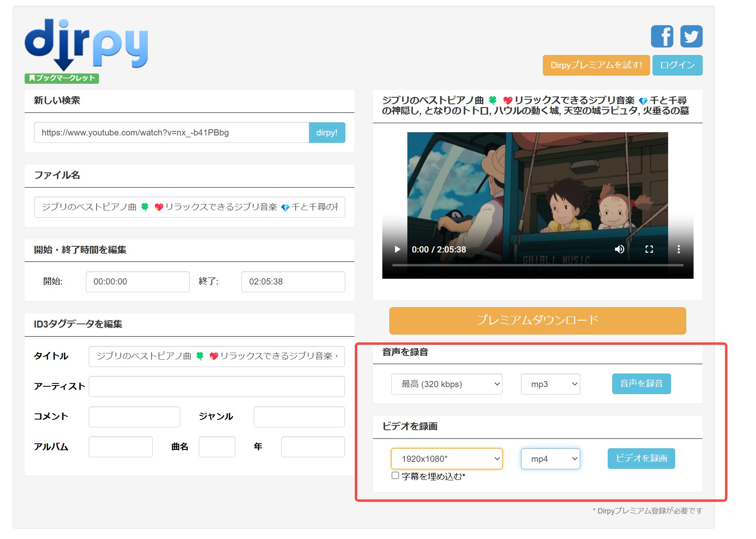The height and width of the screenshot is (539, 756).
Task: Click the Dirpyプレミアムを試す! button
Action: (x=596, y=65)
